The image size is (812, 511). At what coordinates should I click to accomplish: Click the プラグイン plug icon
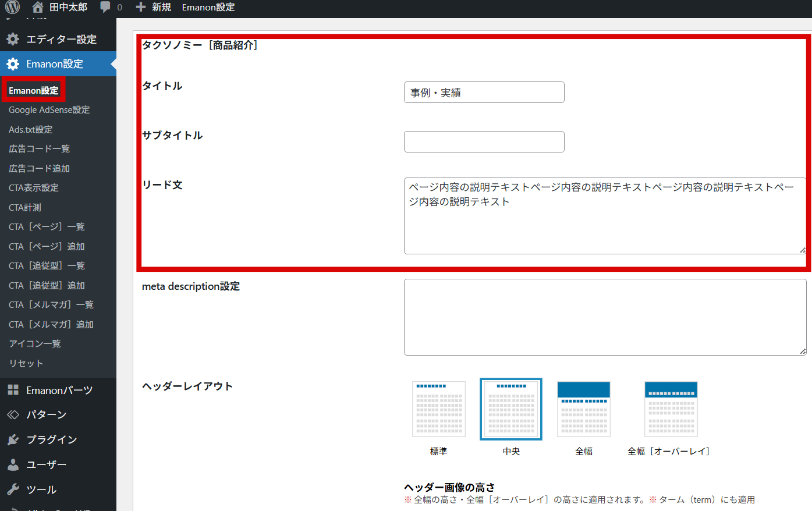(13, 439)
